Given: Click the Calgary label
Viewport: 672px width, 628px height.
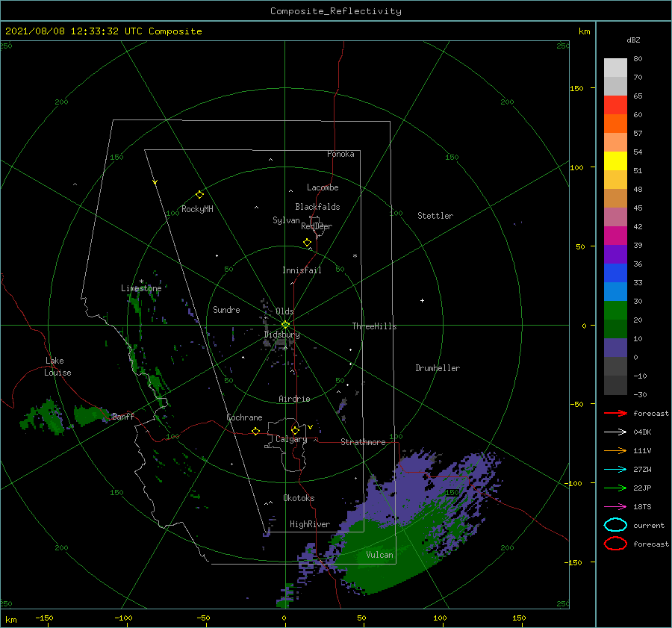Looking at the screenshot, I should pos(291,439).
